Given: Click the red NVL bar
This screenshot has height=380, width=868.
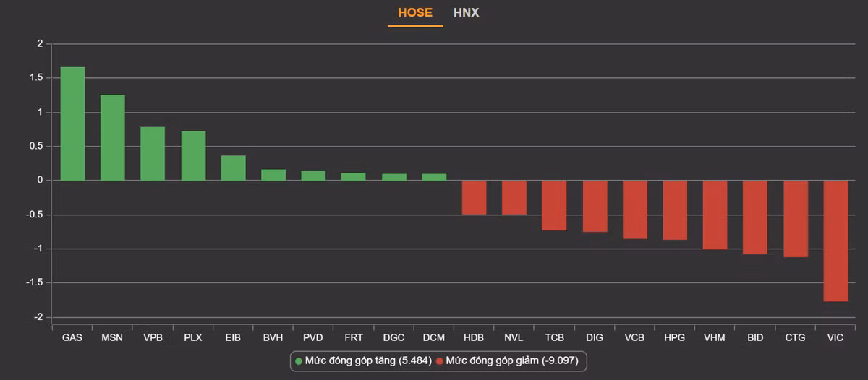Looking at the screenshot, I should tap(514, 197).
